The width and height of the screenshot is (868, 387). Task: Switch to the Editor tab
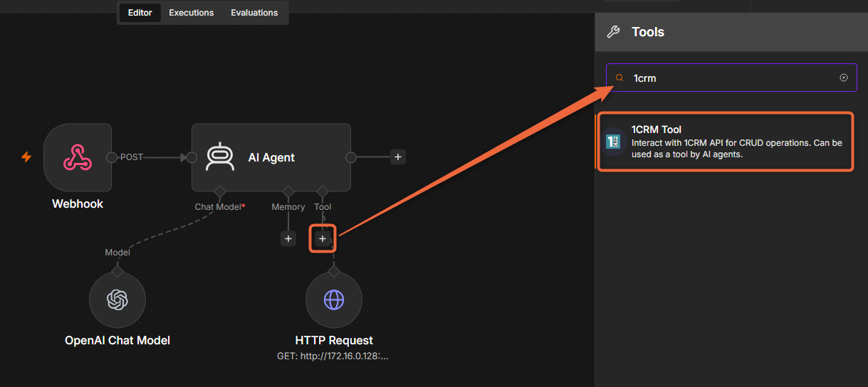pos(140,13)
